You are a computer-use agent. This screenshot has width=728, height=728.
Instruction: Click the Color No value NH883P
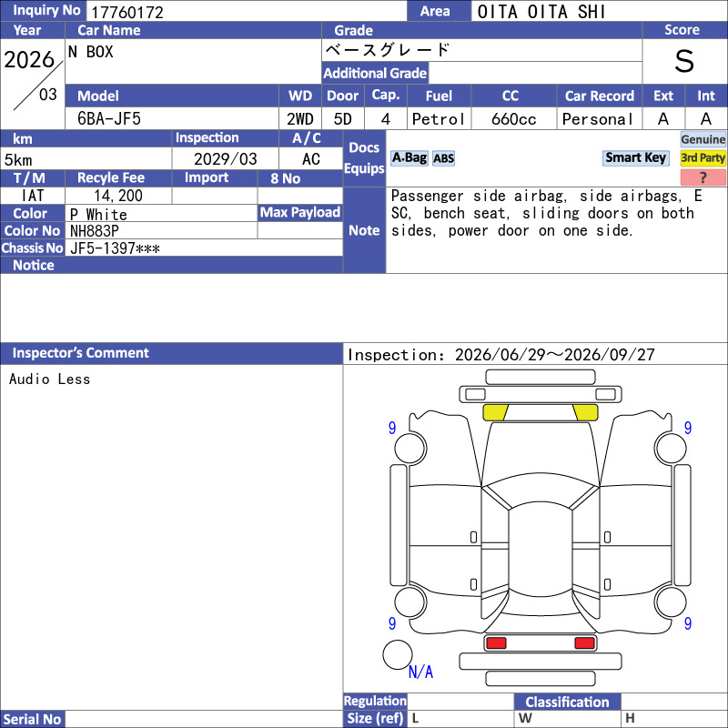tap(95, 231)
